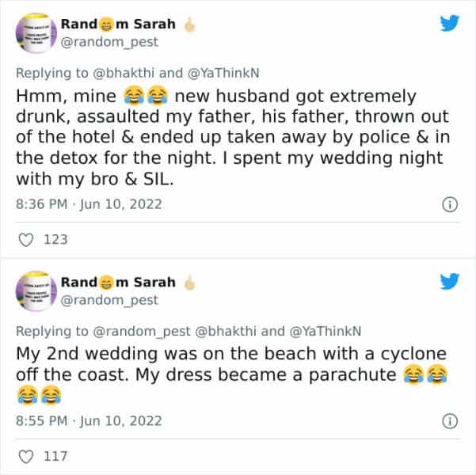Open 8:55 PM · Jun 10, 2022 timestamp
The image size is (476, 475).
click(x=89, y=421)
